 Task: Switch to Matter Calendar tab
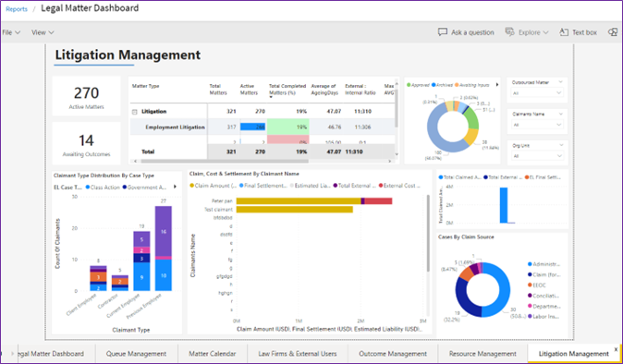[x=213, y=354]
